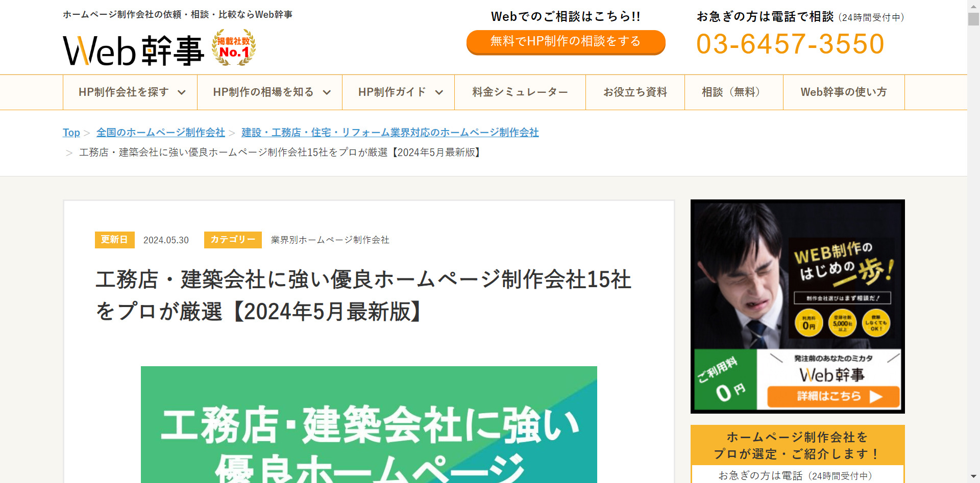Click the 業界別ホームページ制作会社 category link
Image resolution: width=980 pixels, height=483 pixels.
pos(330,240)
